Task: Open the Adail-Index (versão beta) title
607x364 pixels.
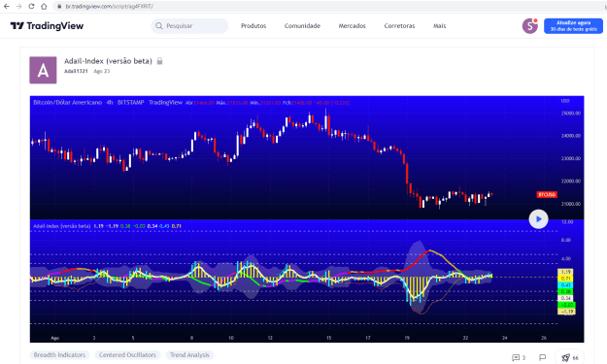Action: [108, 61]
